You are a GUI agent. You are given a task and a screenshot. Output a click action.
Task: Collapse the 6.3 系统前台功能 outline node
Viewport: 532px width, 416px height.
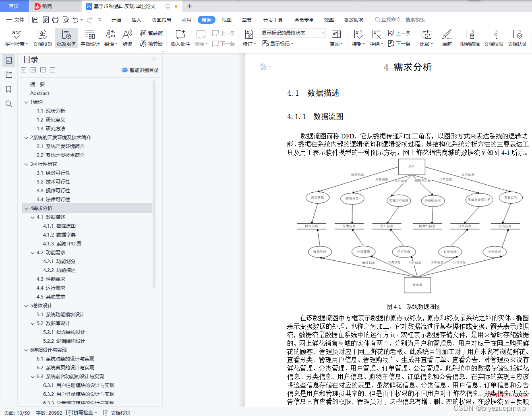tap(33, 377)
